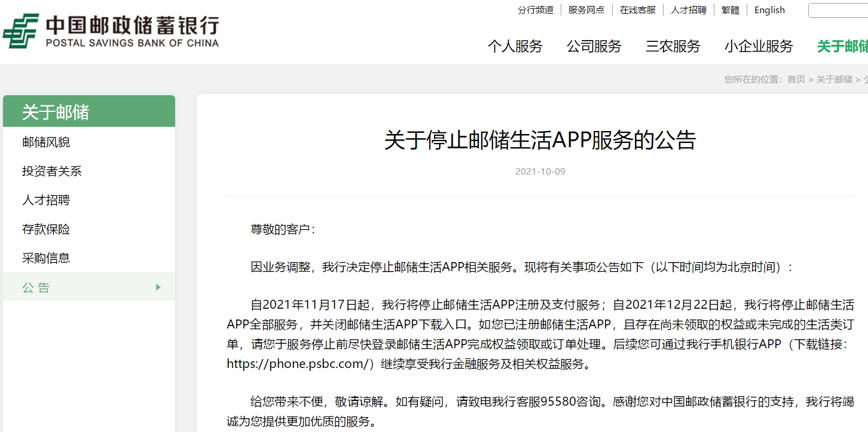Select 邮储风貌 in the sidebar

(46, 142)
